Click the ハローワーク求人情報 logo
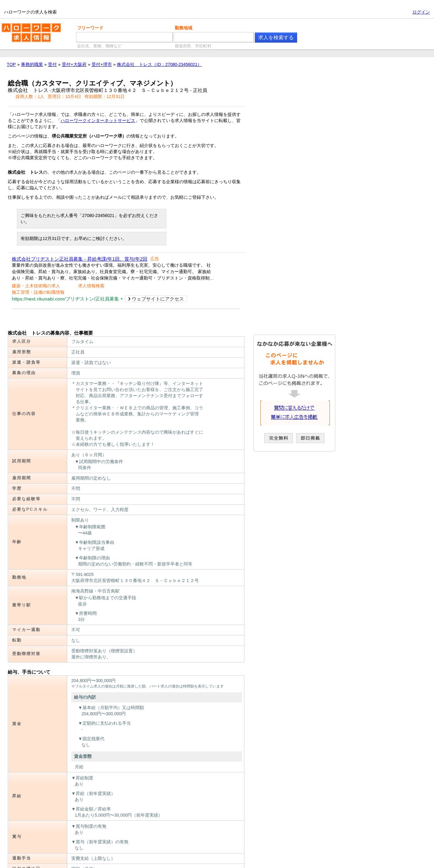Screen dimensions: 434x868 31,32
